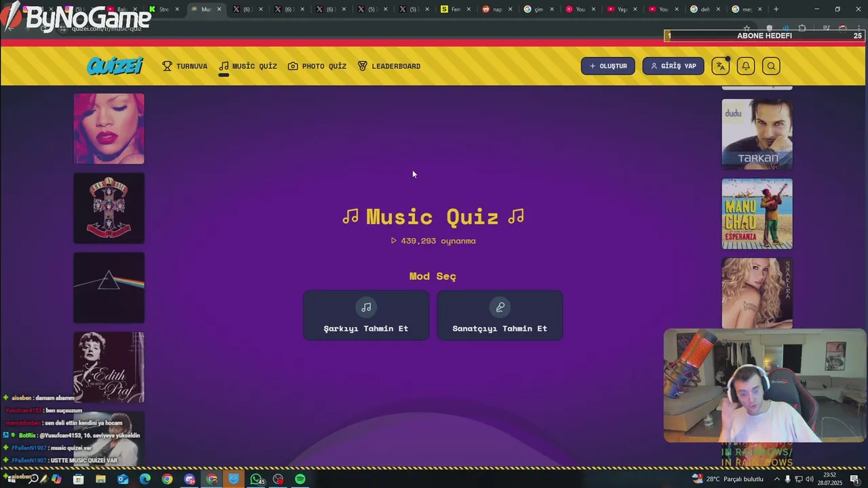Open the OBS taskbar icon
The image size is (868, 488).
click(278, 479)
